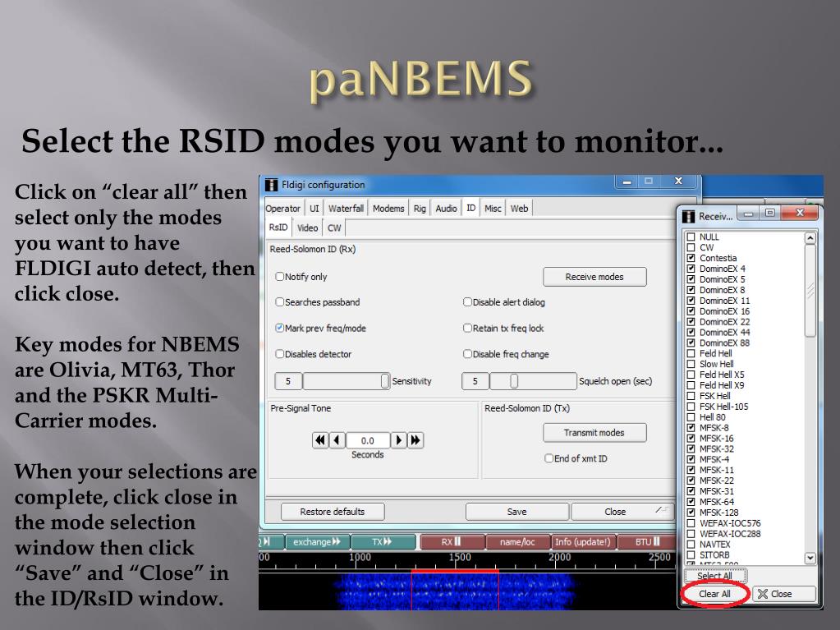Open the Waterfall tab
The width and height of the screenshot is (840, 630).
point(346,209)
